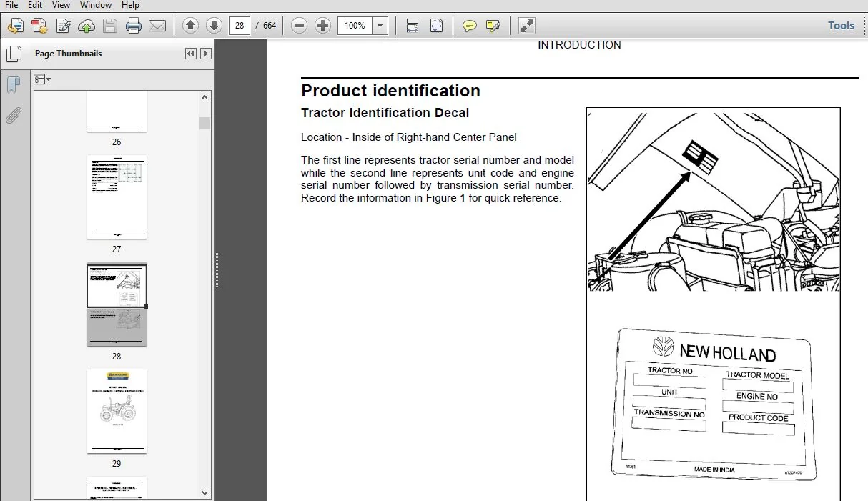
Task: Add a sticky note comment
Action: (469, 26)
